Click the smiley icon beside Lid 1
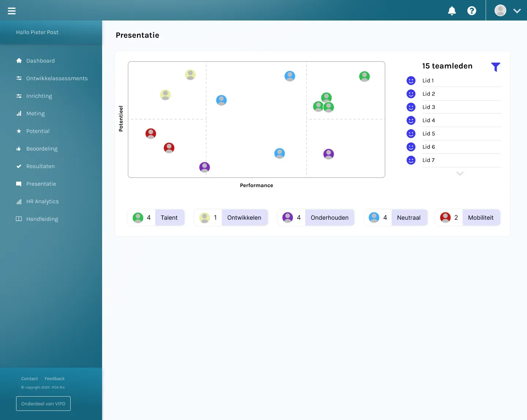The height and width of the screenshot is (420, 527). (x=411, y=81)
